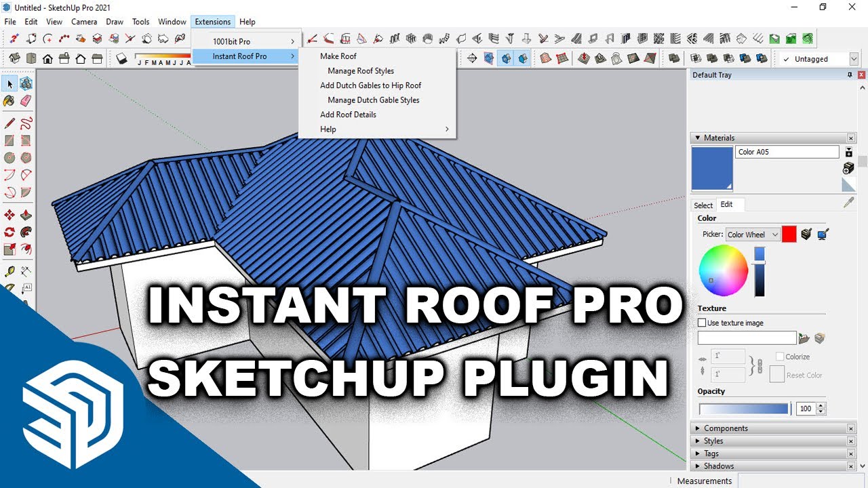Open the Color Wheel picker dropdown
This screenshot has height=488, width=868.
[753, 235]
